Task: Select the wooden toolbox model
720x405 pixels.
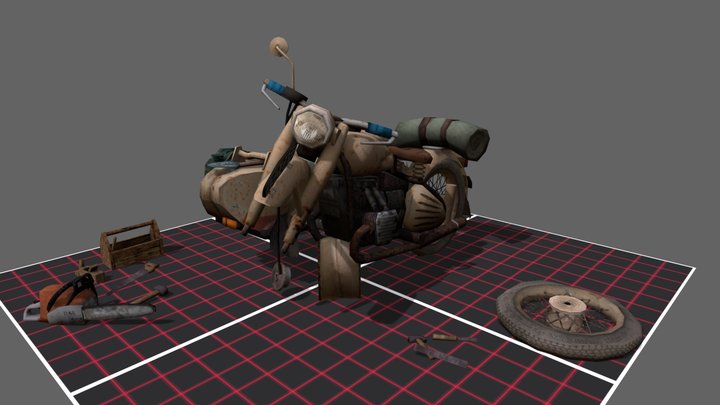Action: [131, 244]
